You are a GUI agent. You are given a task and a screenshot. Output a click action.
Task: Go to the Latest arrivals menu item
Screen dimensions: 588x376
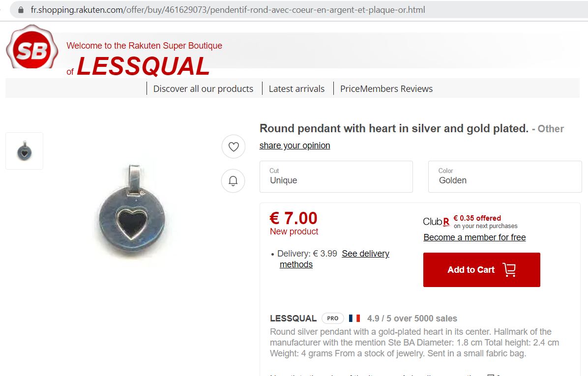296,89
